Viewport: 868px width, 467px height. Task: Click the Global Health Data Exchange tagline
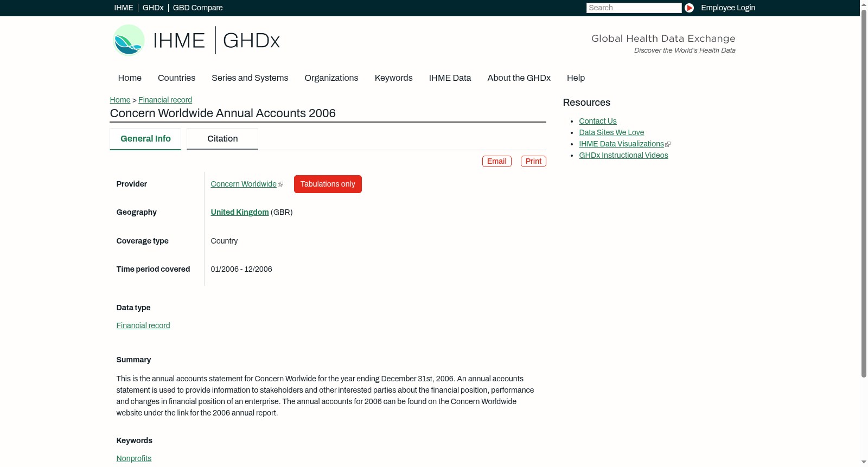coord(663,39)
